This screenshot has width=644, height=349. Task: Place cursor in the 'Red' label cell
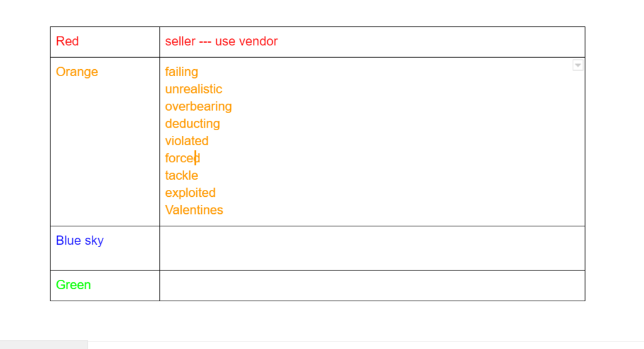click(x=105, y=42)
